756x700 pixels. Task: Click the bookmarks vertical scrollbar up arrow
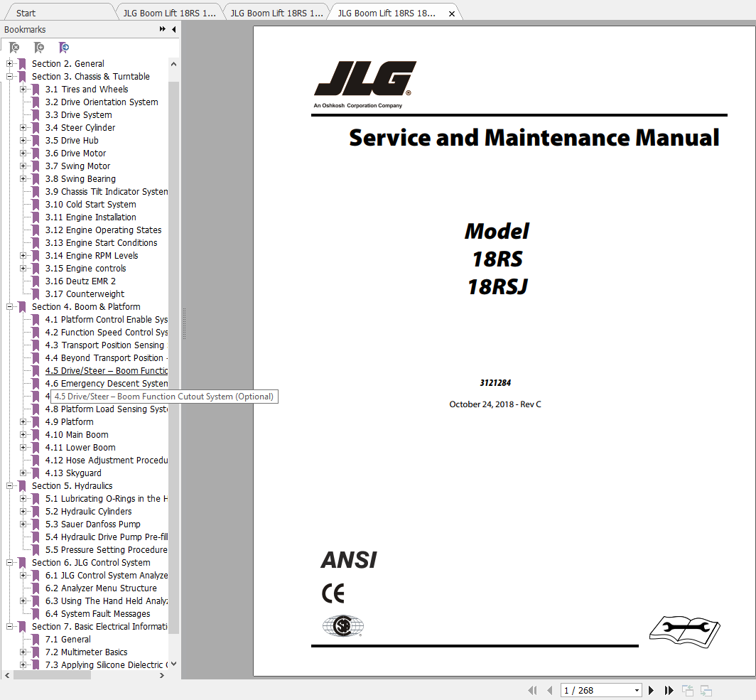click(x=173, y=64)
